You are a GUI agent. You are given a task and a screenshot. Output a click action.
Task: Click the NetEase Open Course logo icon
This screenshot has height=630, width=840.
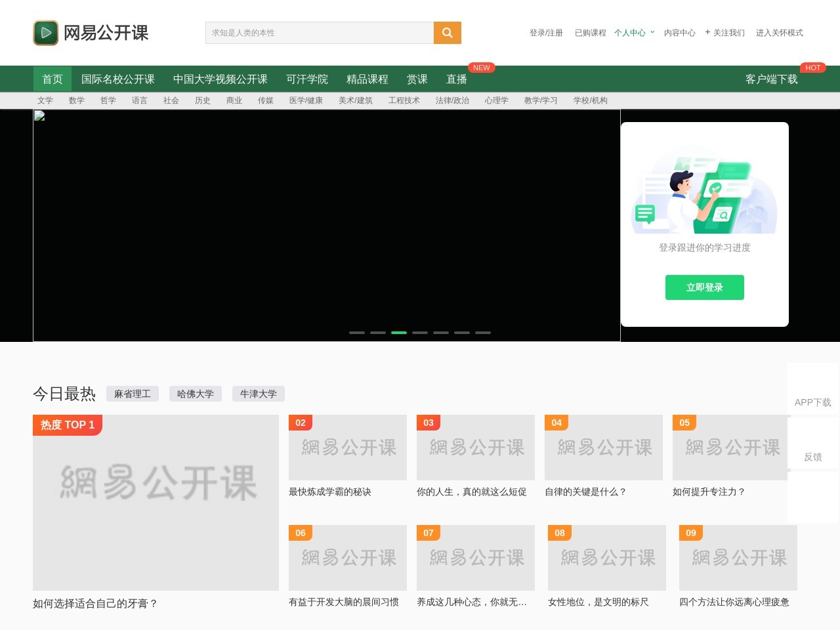(x=46, y=33)
